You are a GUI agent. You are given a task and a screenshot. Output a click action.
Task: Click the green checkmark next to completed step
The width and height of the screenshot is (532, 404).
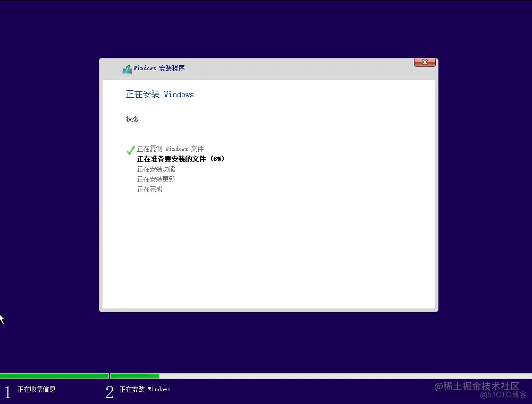[x=130, y=150]
